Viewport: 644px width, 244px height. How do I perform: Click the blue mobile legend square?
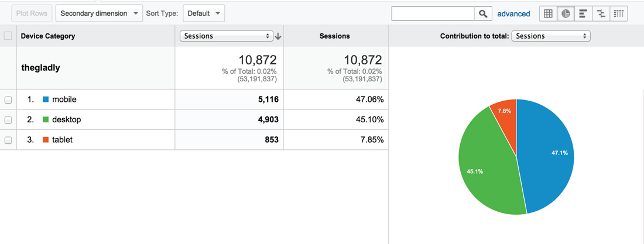click(x=46, y=99)
